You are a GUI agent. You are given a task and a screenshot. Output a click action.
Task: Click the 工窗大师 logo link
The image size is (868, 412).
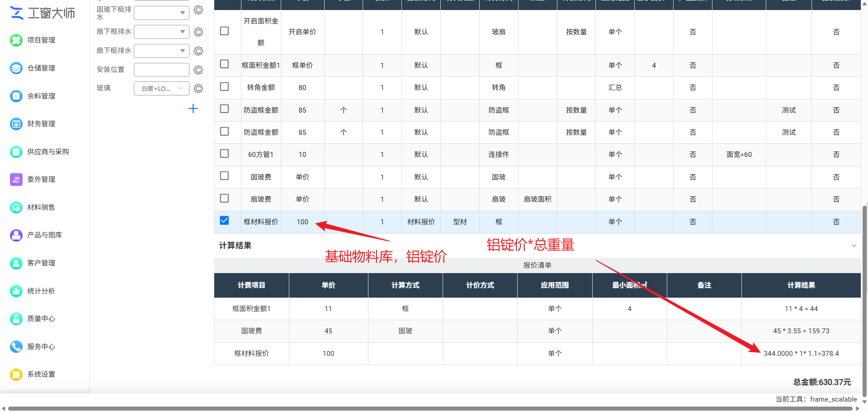42,13
